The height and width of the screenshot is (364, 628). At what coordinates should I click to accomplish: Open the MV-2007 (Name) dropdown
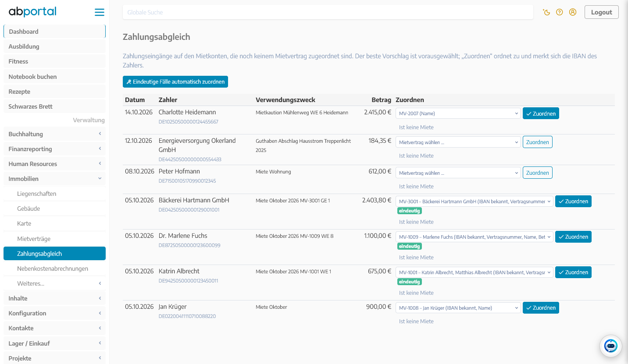click(458, 113)
